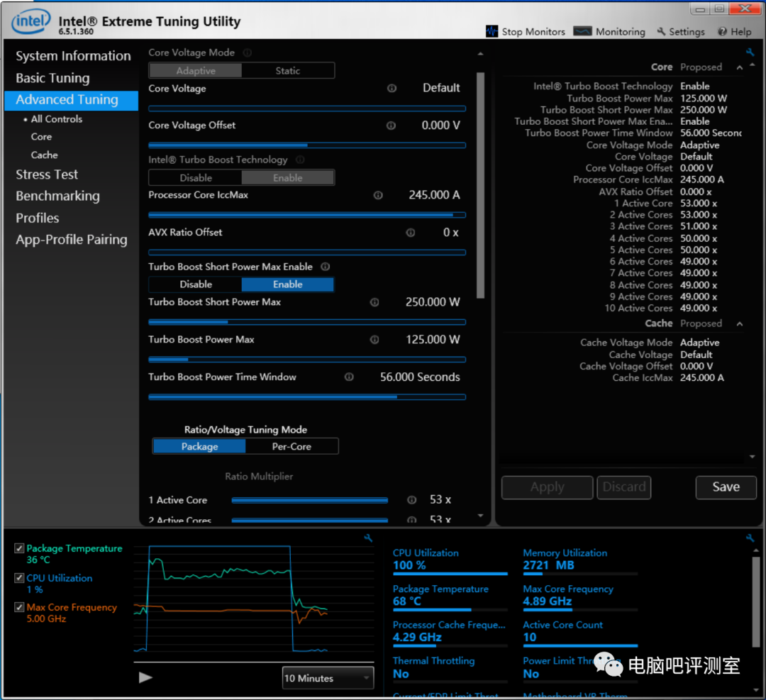The image size is (766, 700).
Task: Collapse the Core Proposed section
Action: [740, 67]
